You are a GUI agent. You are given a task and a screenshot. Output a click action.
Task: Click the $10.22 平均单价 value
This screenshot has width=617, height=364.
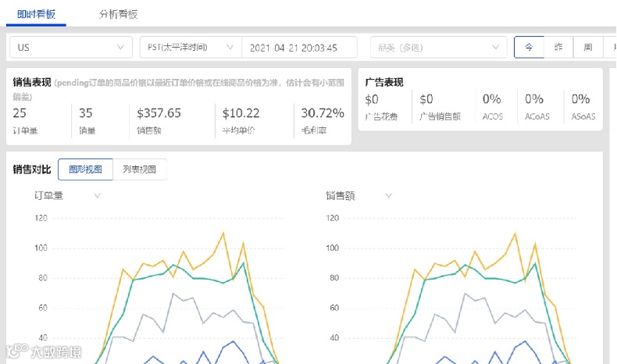tap(241, 113)
